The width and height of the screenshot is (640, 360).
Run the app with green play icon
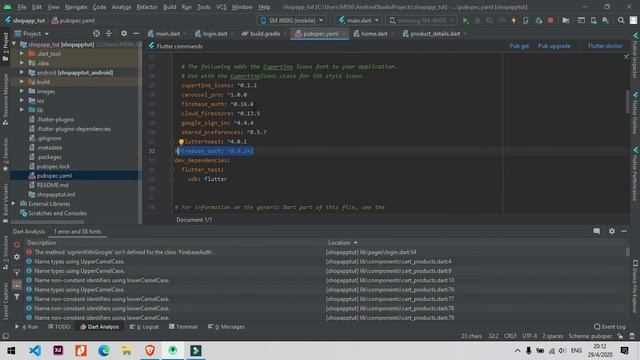465,20
